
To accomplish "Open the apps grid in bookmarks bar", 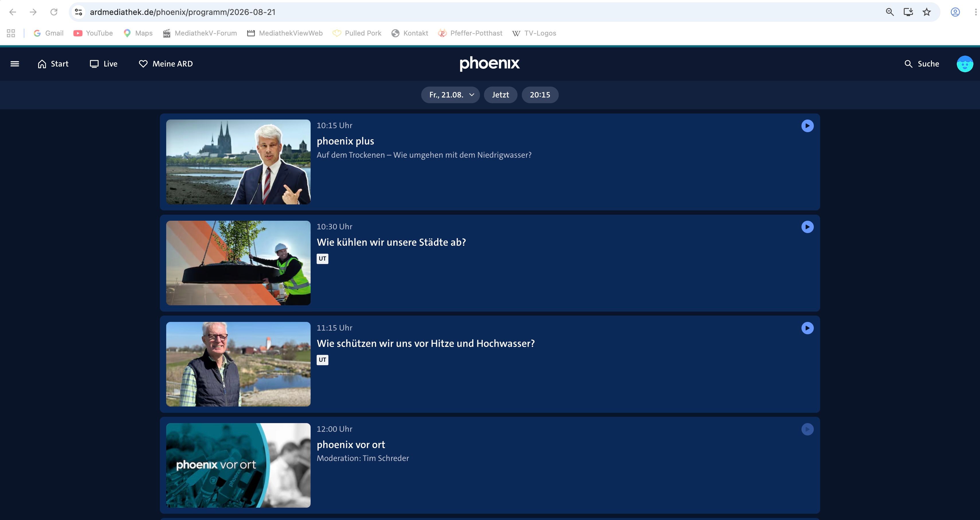I will pos(11,33).
